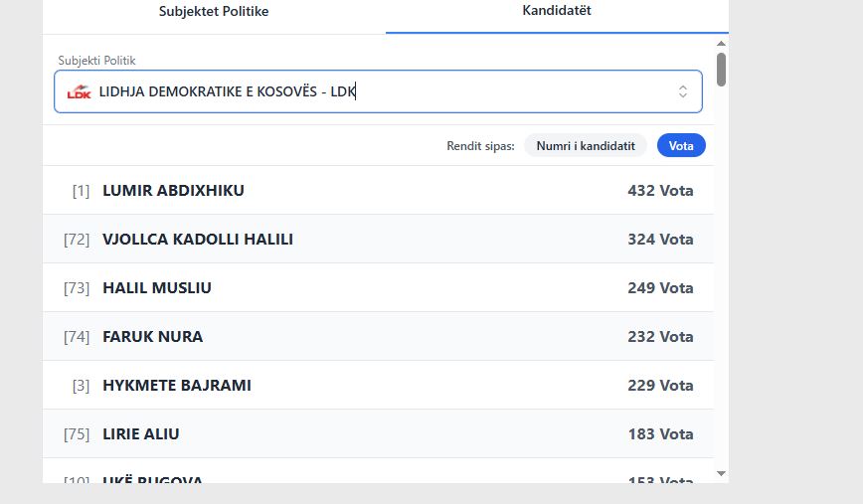Click the Rendit sipas label
Image resolution: width=863 pixels, height=504 pixels.
click(480, 146)
